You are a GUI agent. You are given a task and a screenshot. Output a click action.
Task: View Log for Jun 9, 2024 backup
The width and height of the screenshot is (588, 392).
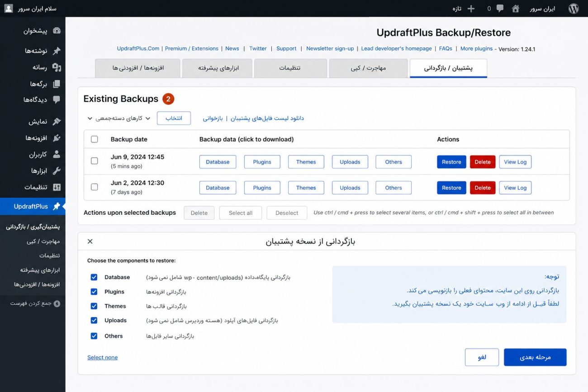515,162
